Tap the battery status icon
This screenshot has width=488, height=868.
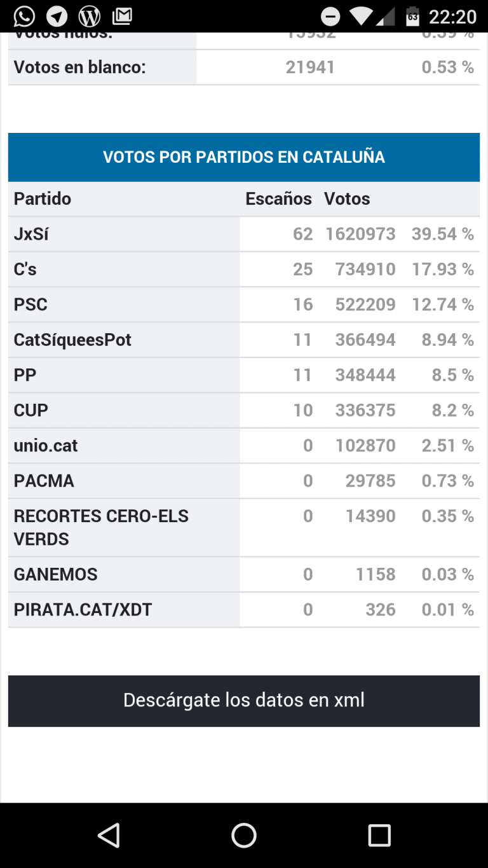point(412,16)
